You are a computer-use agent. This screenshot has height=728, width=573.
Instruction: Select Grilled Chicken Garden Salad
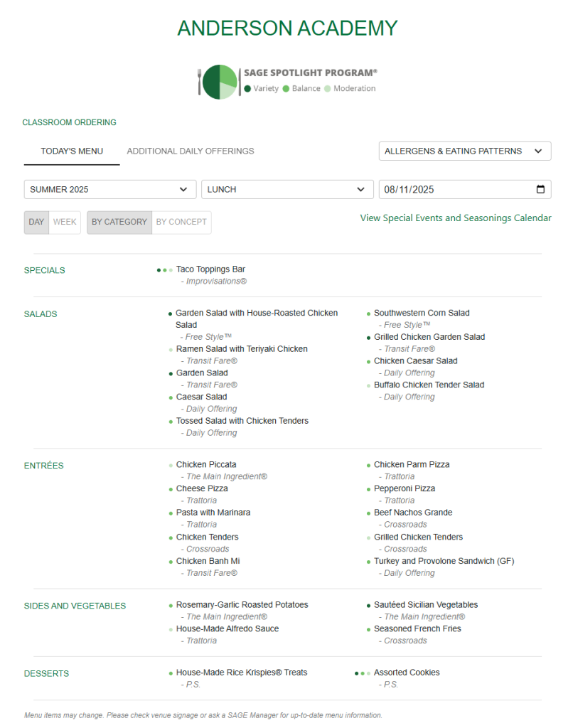click(429, 337)
